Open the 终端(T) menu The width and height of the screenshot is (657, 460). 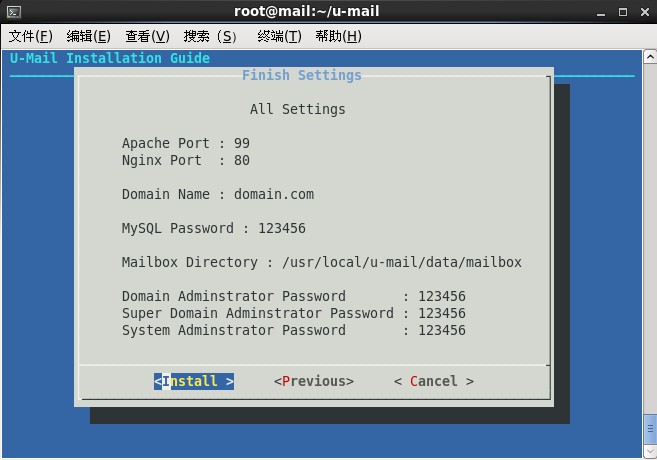click(279, 36)
